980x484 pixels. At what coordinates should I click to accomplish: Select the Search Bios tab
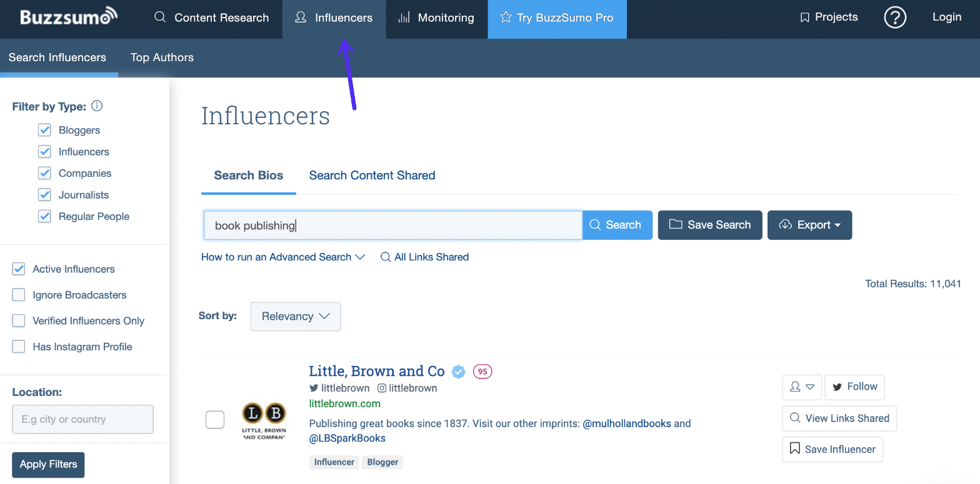tap(249, 175)
